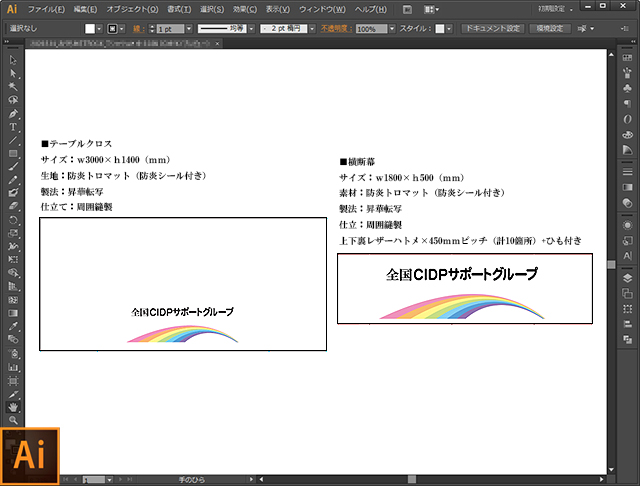Select the Magic Wand tool

[x=13, y=87]
